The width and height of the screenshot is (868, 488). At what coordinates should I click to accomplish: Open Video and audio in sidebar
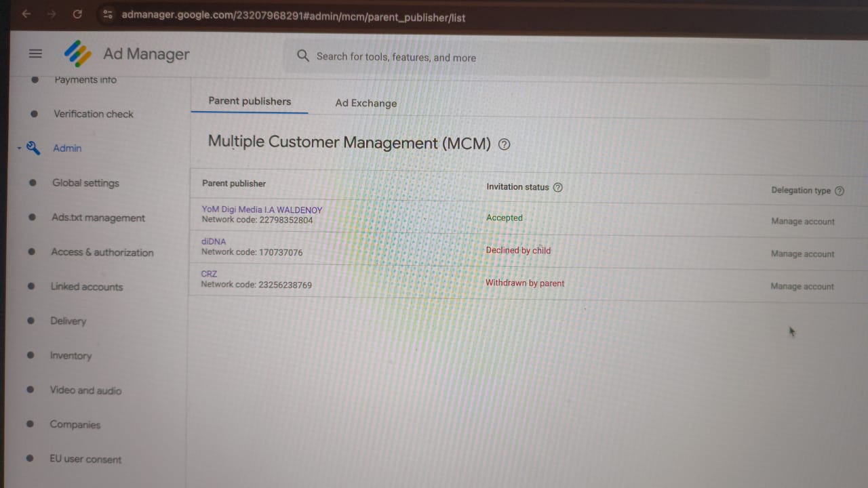pyautogui.click(x=85, y=390)
